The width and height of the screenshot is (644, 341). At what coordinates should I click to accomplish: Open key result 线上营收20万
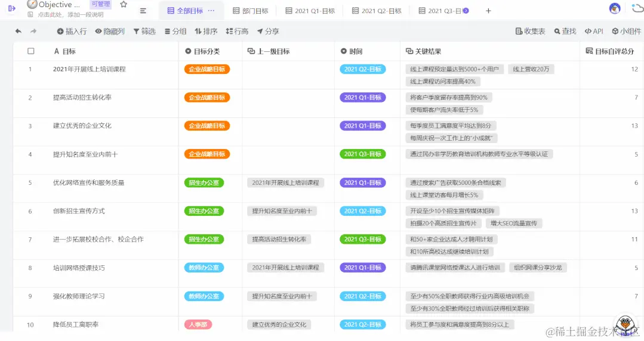point(531,69)
